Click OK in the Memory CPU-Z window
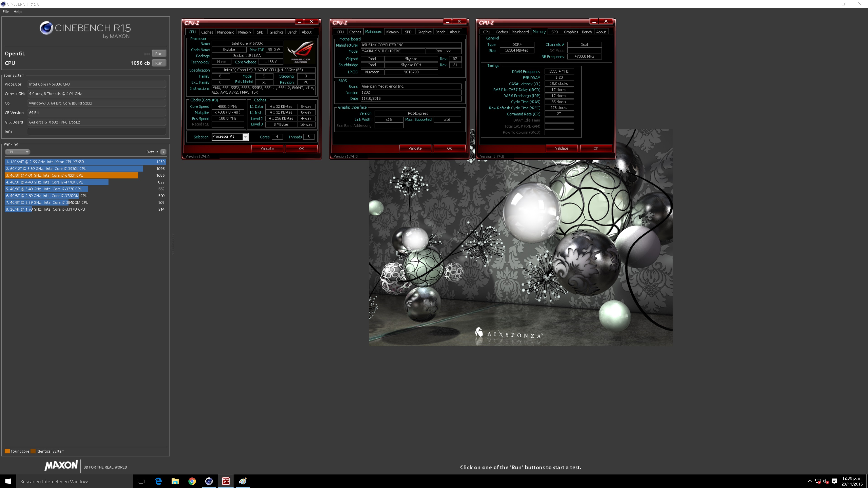Image resolution: width=868 pixels, height=488 pixels. point(596,148)
